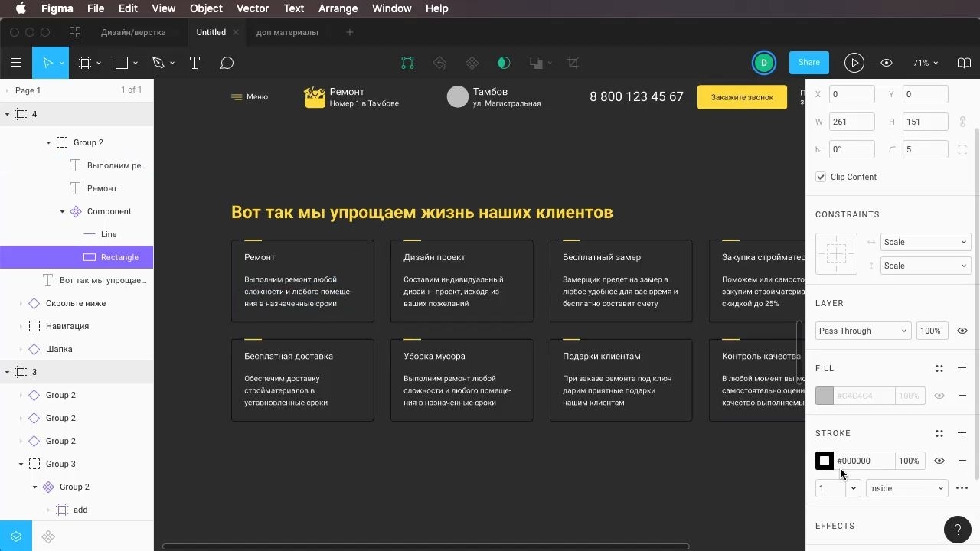Screen dimensions: 980x551
Task: Switch to the Дизайн/верстка tab
Action: tap(133, 32)
